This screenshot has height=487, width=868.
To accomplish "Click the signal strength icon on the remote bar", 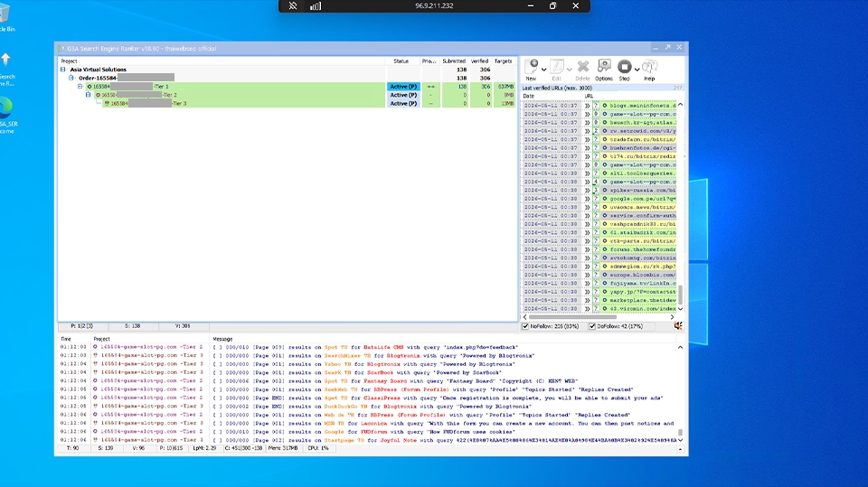I will pyautogui.click(x=316, y=6).
